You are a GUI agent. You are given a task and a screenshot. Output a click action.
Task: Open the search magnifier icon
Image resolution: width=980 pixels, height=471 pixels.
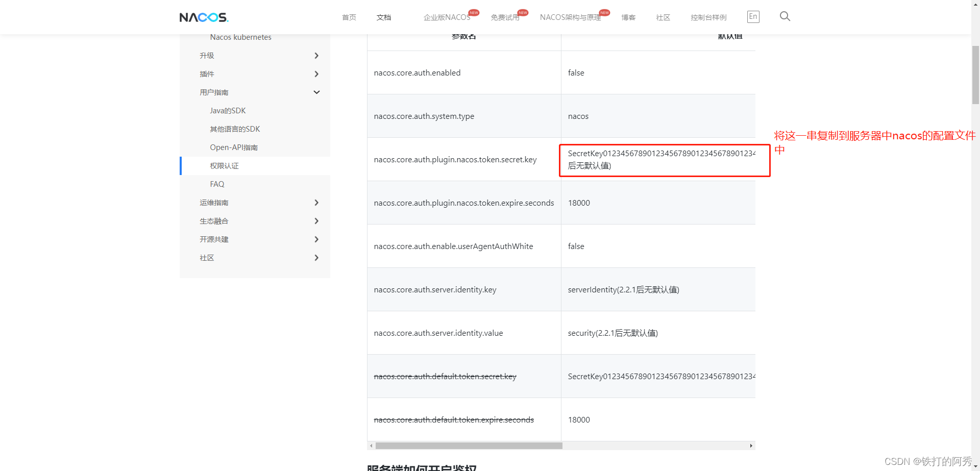tap(785, 16)
